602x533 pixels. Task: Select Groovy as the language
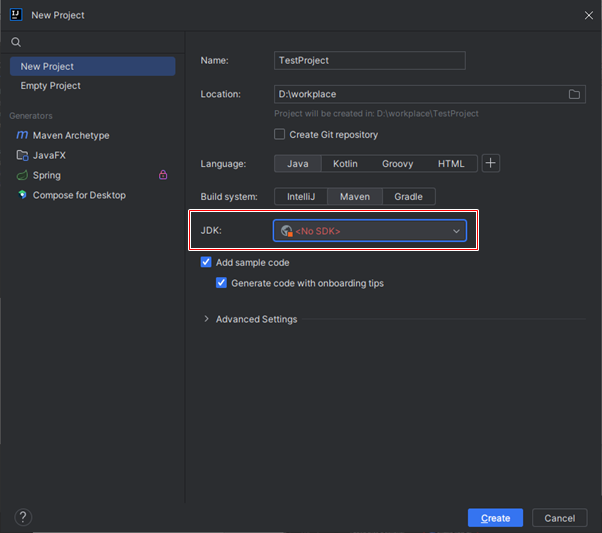pyautogui.click(x=397, y=164)
